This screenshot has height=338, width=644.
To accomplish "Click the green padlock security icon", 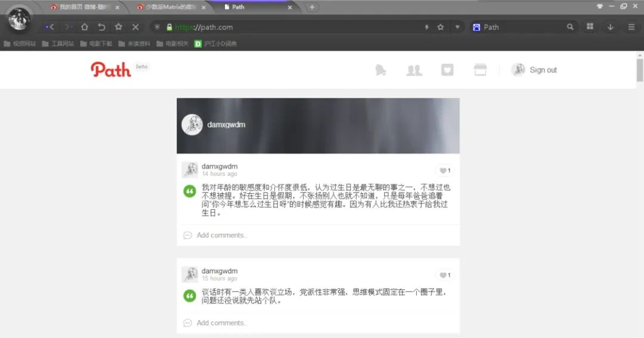I will click(x=169, y=27).
